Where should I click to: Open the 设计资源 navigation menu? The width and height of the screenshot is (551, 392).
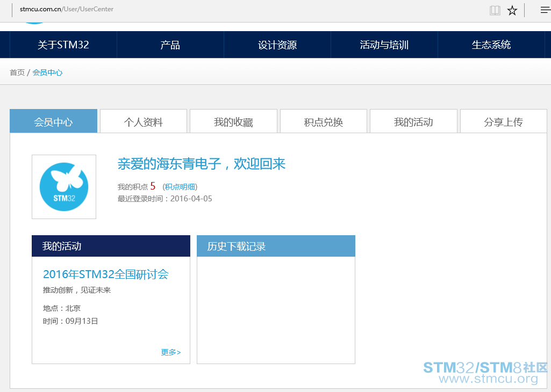click(277, 45)
